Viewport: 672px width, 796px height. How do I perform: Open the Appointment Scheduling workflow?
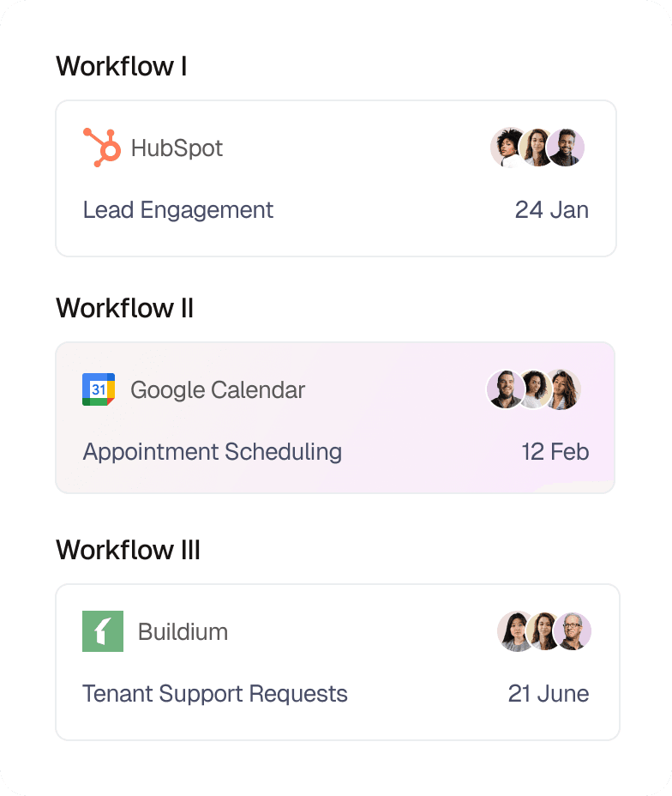click(212, 452)
